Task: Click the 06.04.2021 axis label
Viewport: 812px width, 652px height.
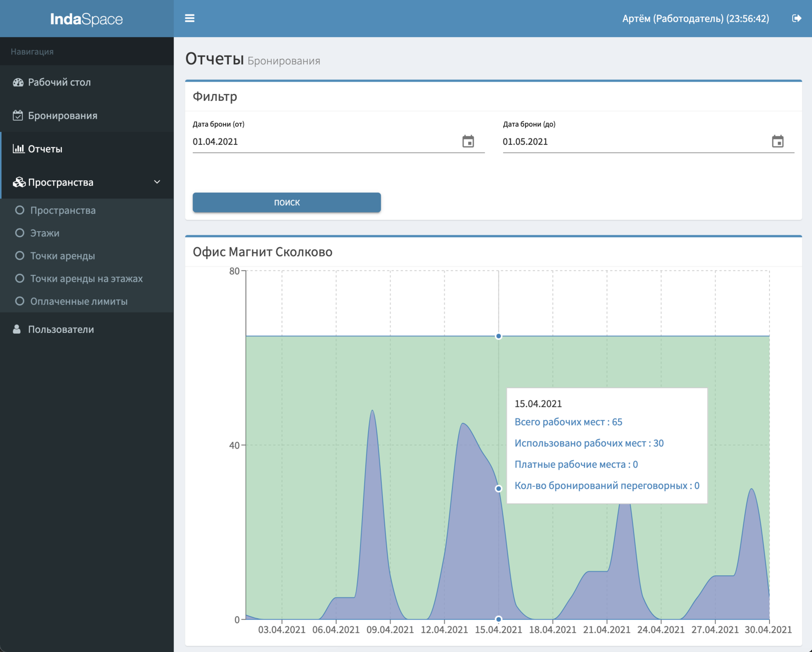Action: [336, 629]
